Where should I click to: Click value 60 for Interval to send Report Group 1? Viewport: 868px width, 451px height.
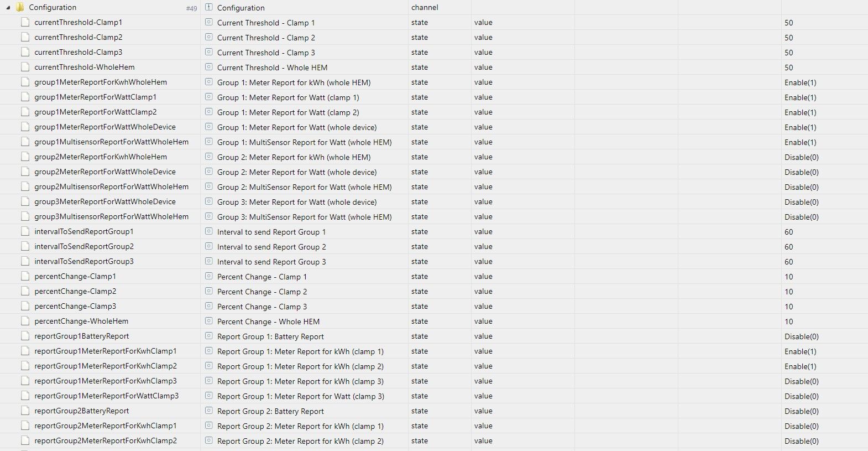click(x=789, y=232)
